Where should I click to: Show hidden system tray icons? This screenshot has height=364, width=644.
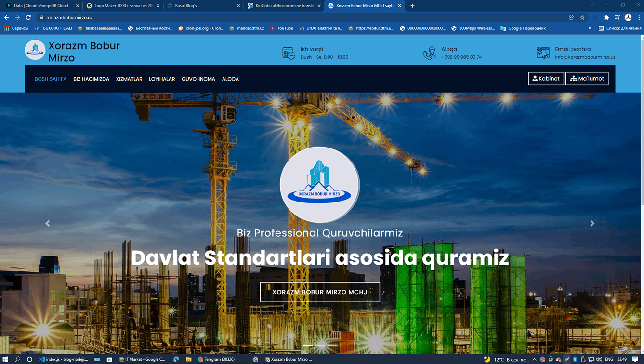pos(534,359)
